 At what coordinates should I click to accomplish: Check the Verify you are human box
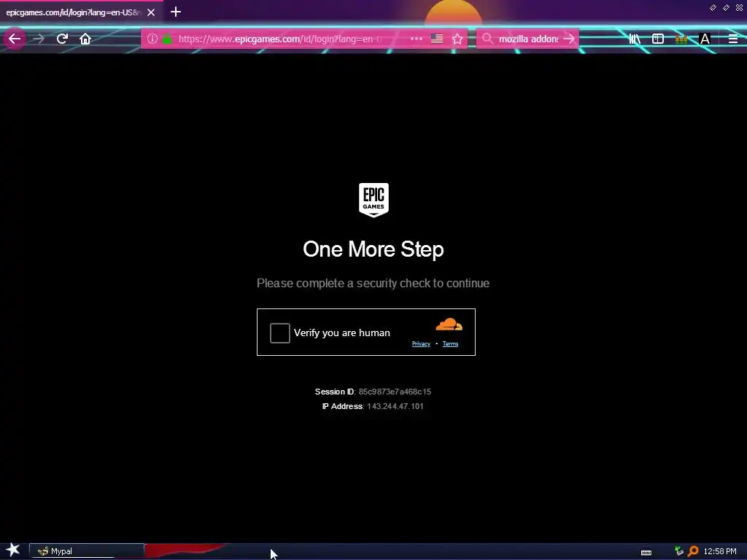click(x=279, y=332)
